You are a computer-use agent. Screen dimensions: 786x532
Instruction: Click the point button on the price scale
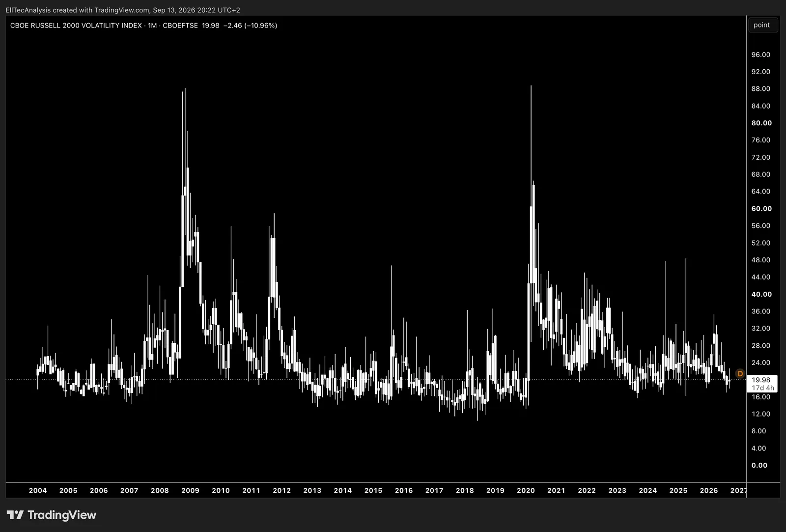click(x=762, y=25)
